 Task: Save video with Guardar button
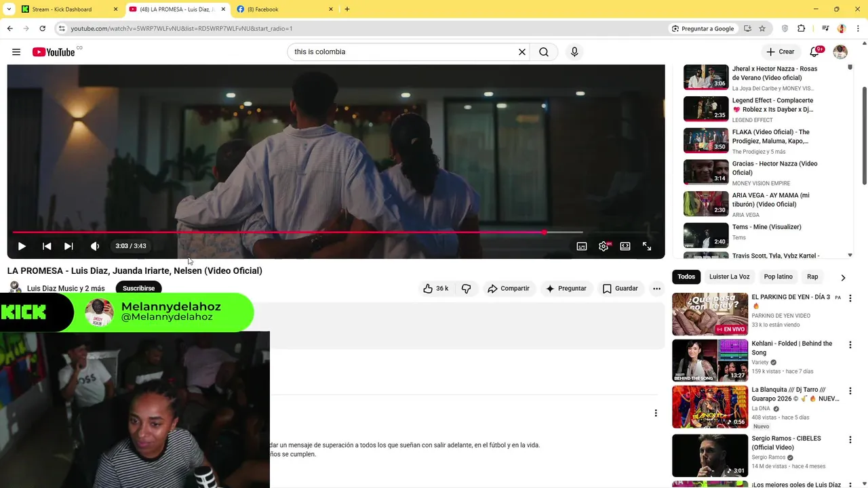pyautogui.click(x=620, y=288)
